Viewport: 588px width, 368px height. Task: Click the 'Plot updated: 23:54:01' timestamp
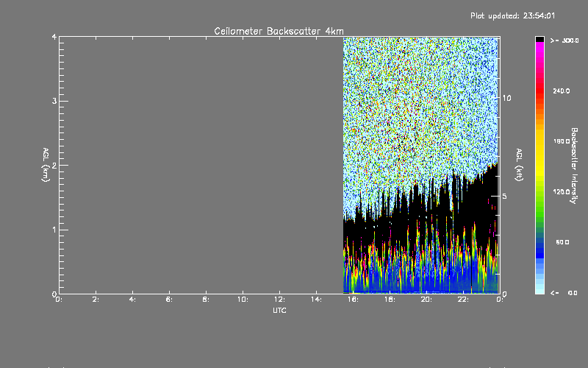(512, 15)
